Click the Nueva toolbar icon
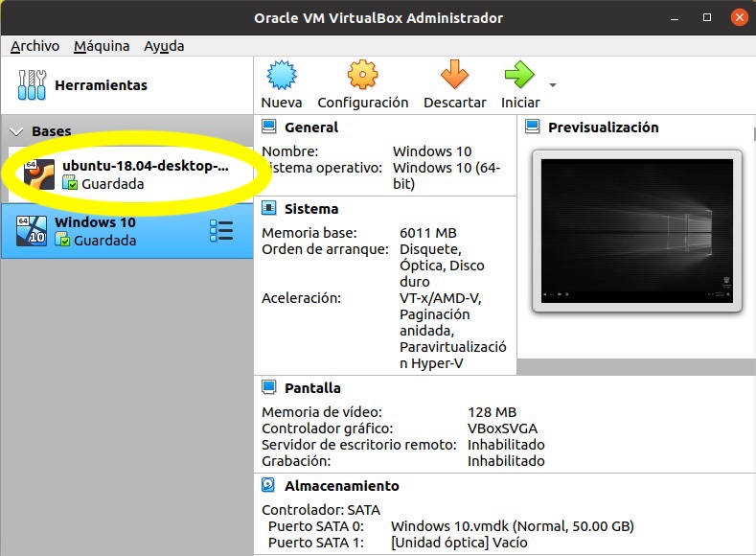 click(282, 75)
